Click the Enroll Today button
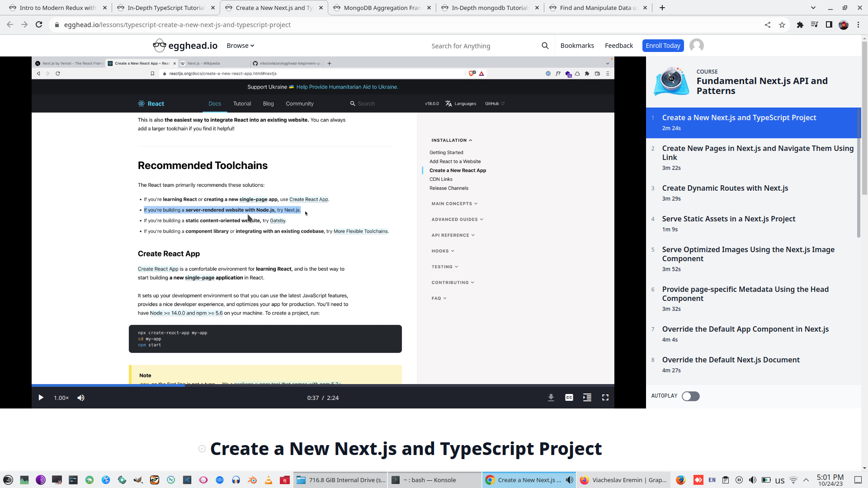Screen dimensions: 868x488 pos(663,45)
